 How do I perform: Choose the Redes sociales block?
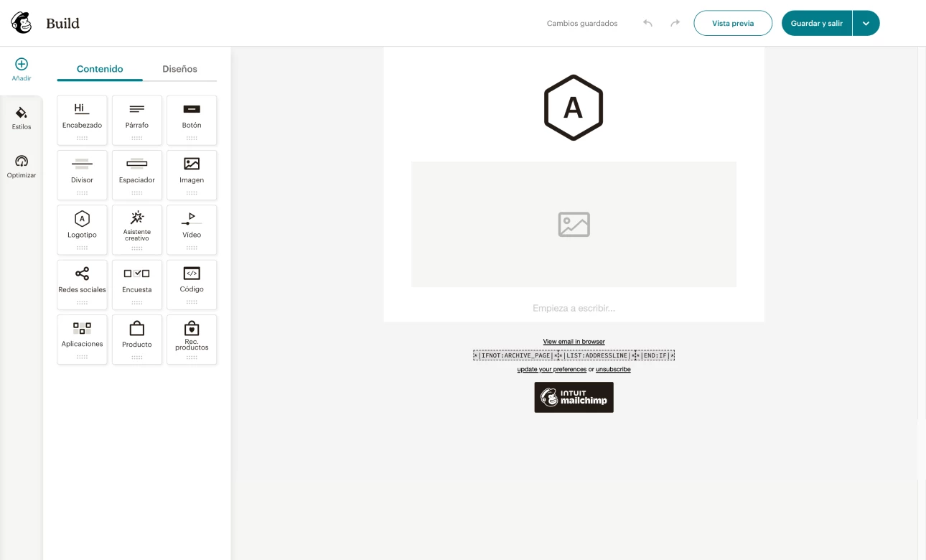coord(82,283)
